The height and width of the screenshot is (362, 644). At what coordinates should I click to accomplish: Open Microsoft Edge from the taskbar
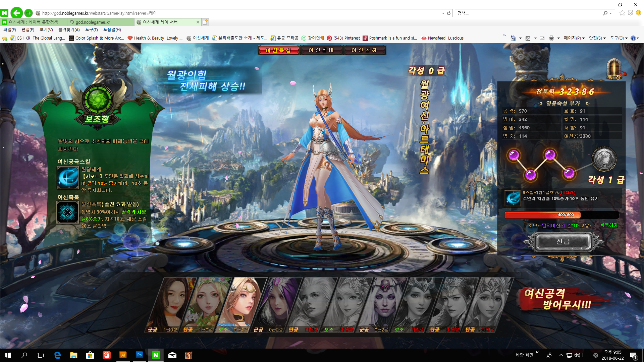pyautogui.click(x=57, y=355)
